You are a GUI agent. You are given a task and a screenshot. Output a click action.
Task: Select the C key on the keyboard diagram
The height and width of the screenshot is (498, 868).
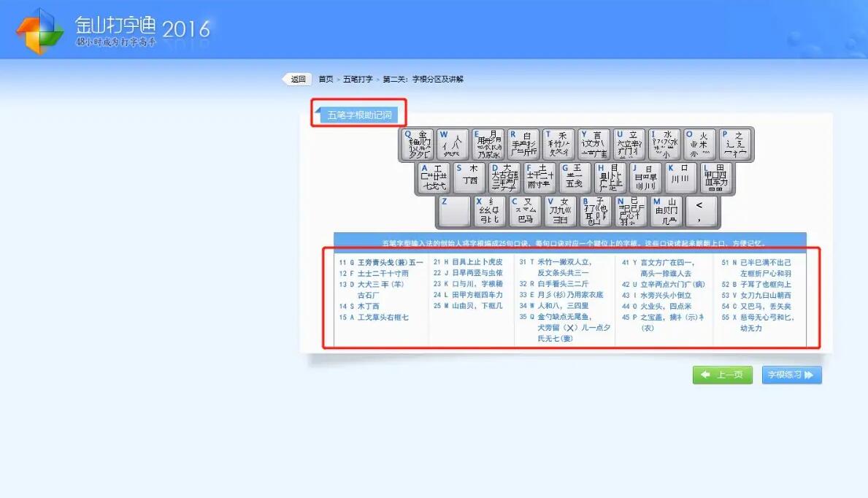(x=526, y=211)
